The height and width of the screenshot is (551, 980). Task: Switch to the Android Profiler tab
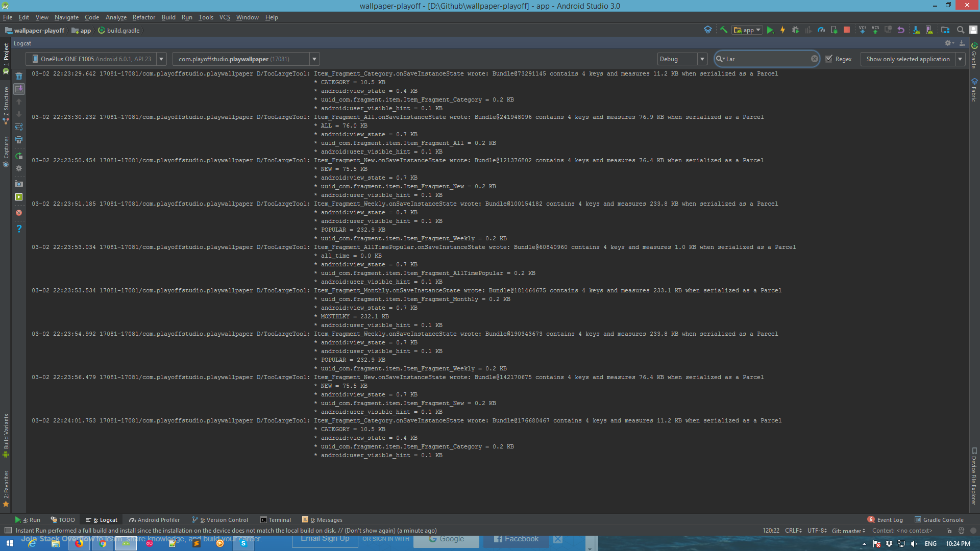[154, 519]
